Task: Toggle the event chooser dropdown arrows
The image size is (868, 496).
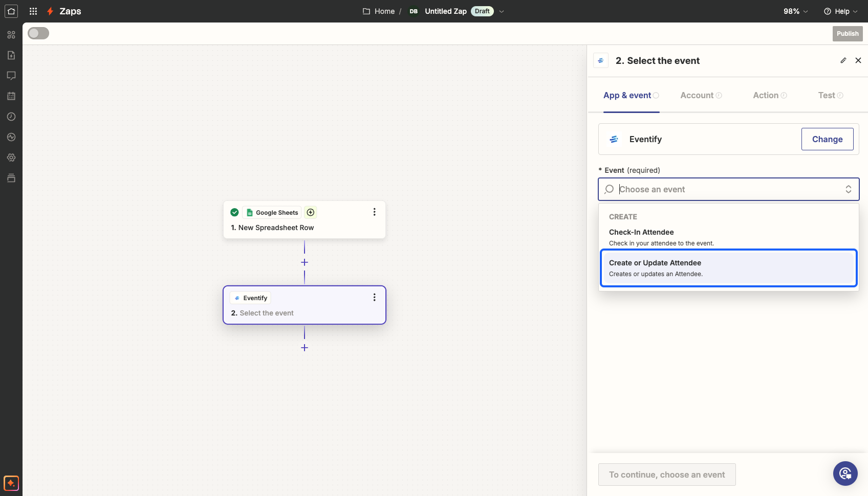Action: [849, 189]
